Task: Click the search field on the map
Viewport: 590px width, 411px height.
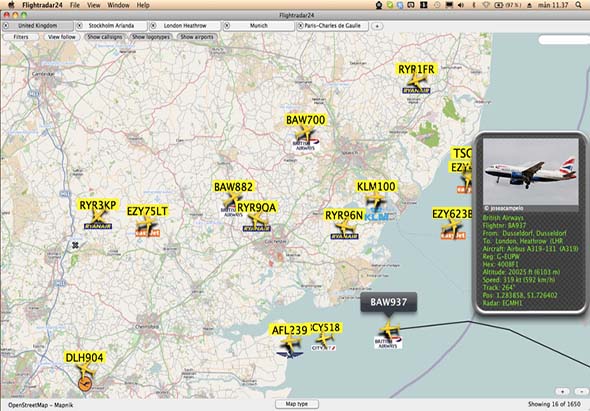Action: point(564,40)
